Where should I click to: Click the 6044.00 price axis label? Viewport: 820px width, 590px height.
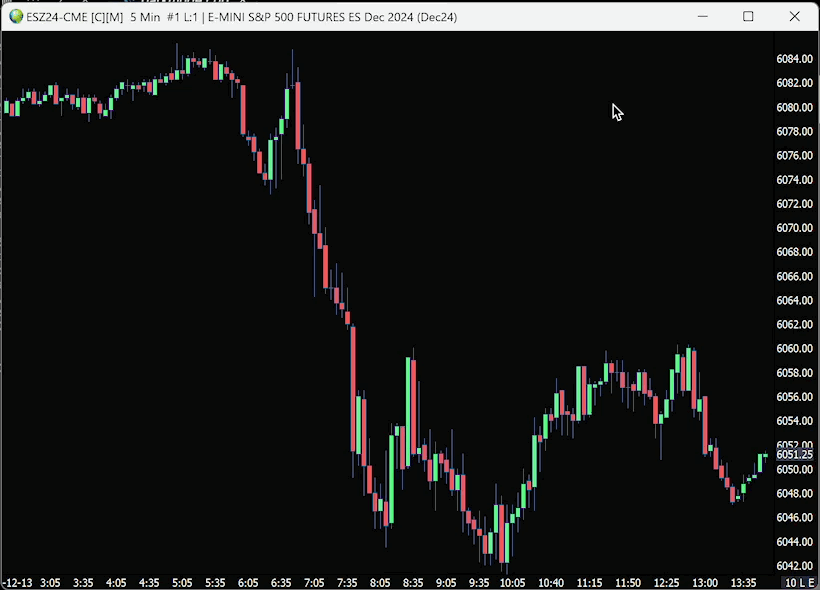click(794, 542)
